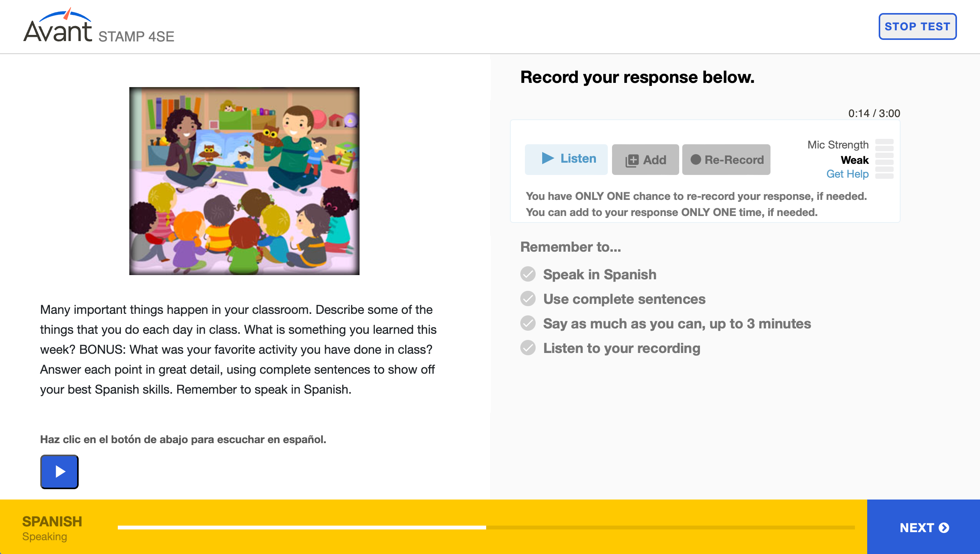Click the NEXT arrow circle icon
980x554 pixels.
(944, 528)
